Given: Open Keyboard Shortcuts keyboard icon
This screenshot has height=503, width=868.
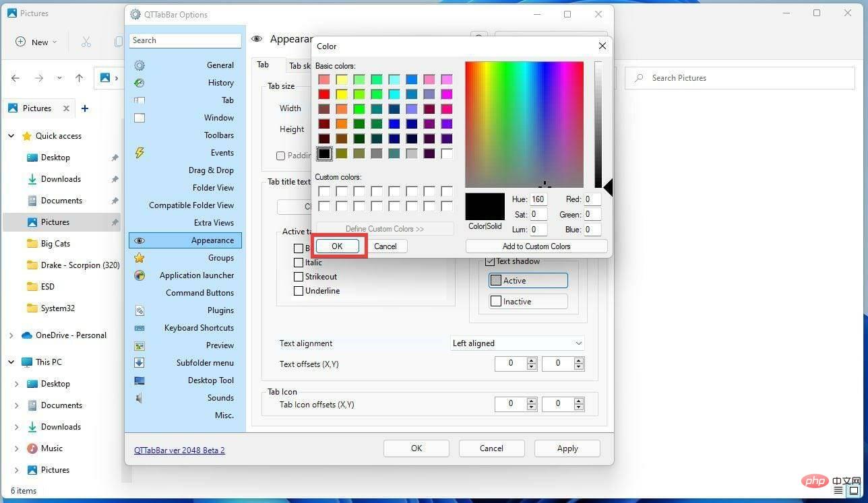Looking at the screenshot, I should point(139,328).
